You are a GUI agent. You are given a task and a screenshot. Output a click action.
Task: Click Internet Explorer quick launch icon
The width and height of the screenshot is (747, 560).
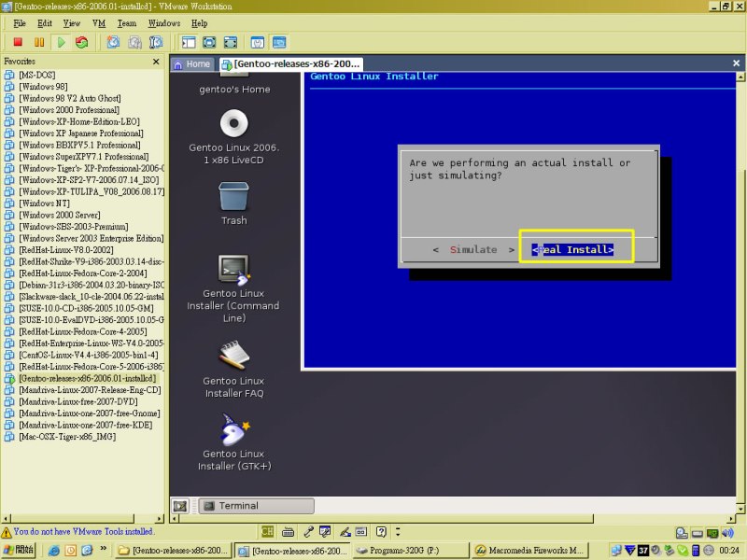point(54,551)
